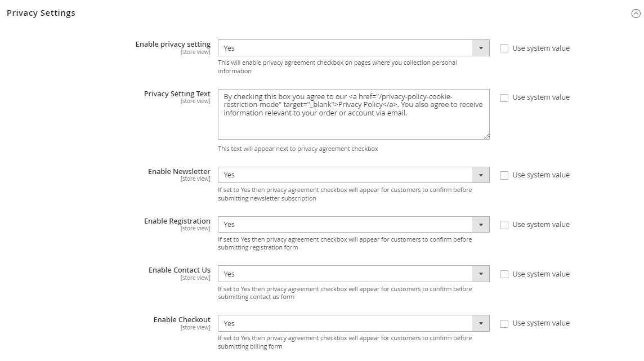Check Use system value for Enable Checkout
Viewport: 644px width, 361px height.
[504, 323]
